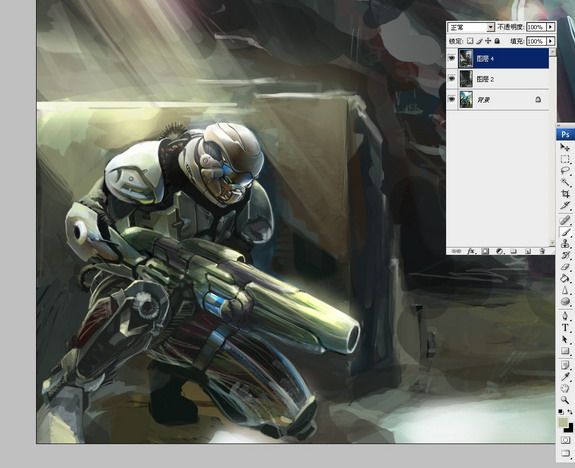Select the Healing Brush tool
The height and width of the screenshot is (468, 575).
point(565,220)
